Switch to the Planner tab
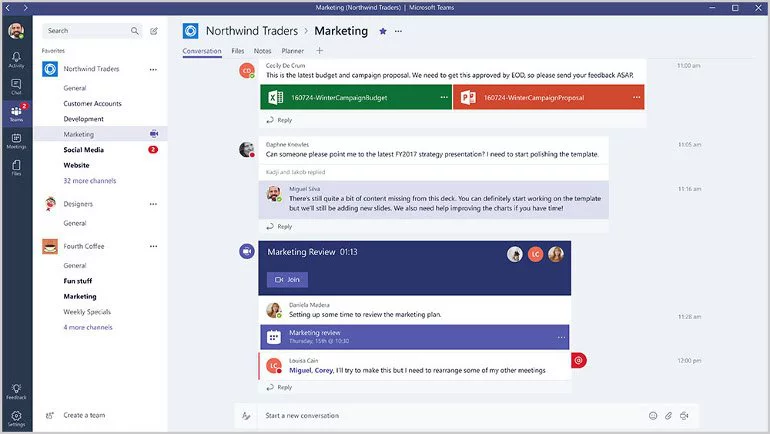This screenshot has height=434, width=770. (293, 51)
